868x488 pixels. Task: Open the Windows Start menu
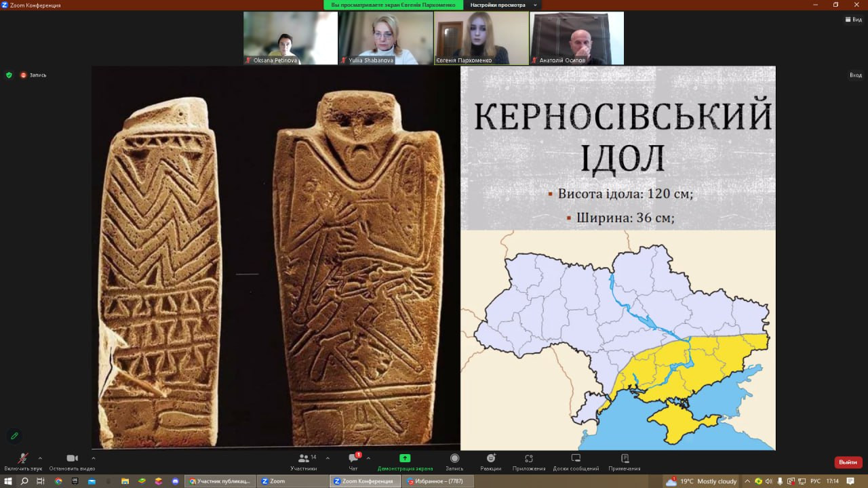[8, 481]
